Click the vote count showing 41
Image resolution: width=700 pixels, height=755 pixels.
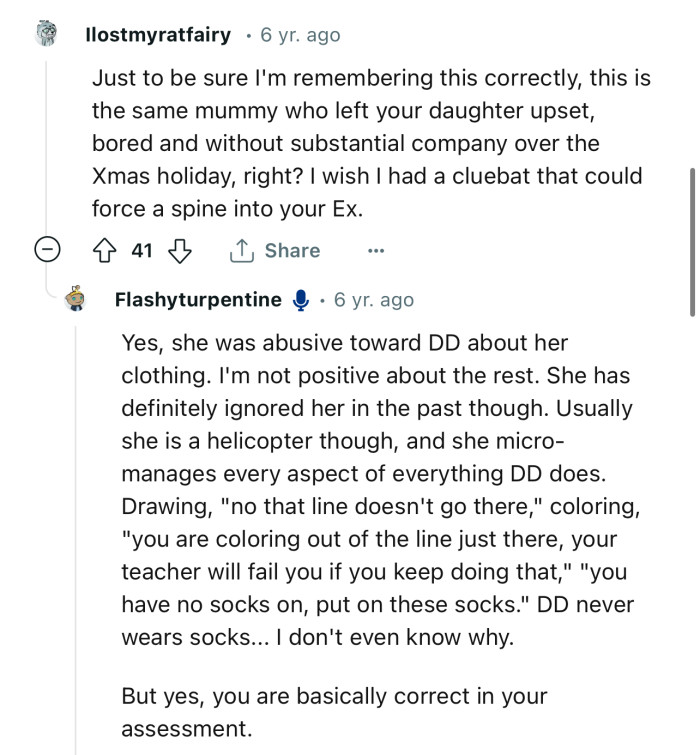tap(143, 251)
